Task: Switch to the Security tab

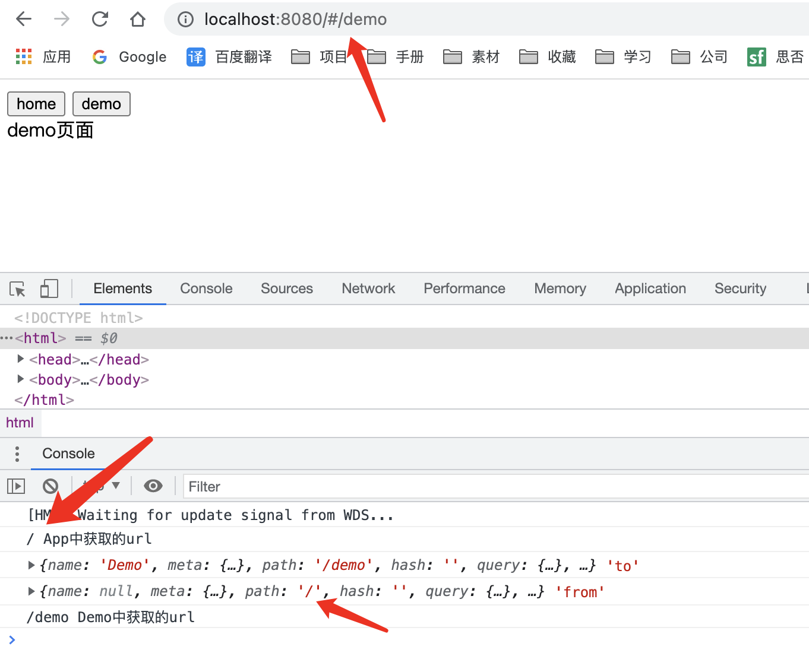Action: (x=740, y=289)
